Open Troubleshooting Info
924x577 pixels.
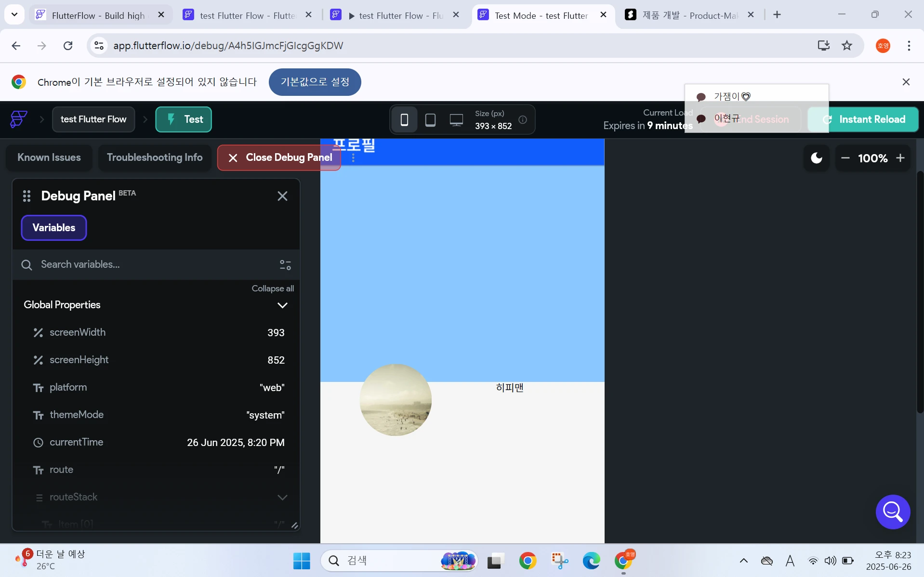(x=155, y=157)
